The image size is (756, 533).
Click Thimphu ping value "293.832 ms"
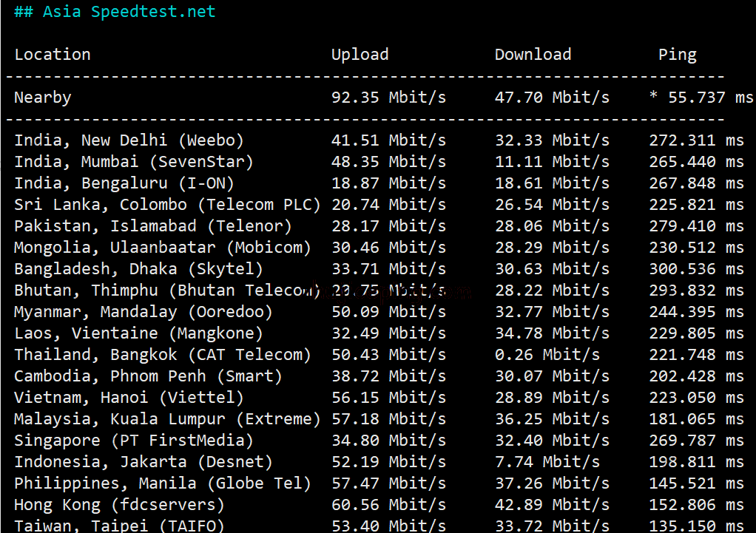coord(696,291)
